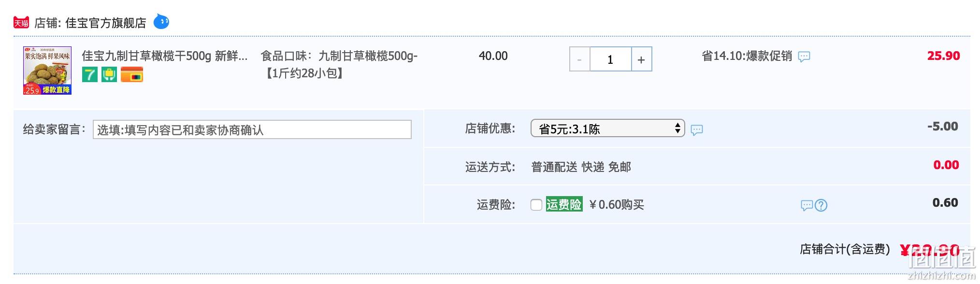Click the seller message input field
The image size is (980, 284).
pyautogui.click(x=252, y=129)
